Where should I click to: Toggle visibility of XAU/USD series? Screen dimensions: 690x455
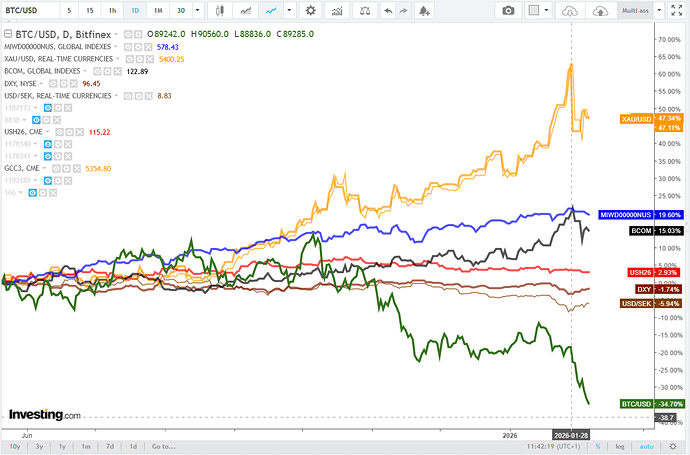(132, 59)
